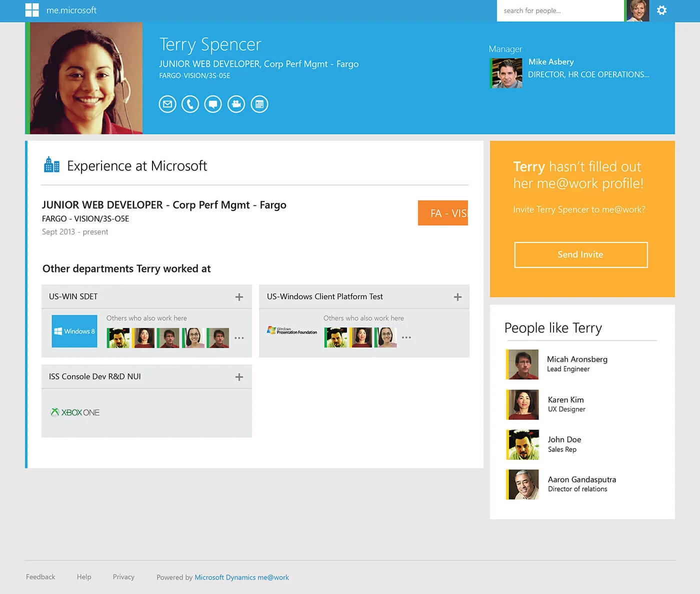Show more people in Client Platform Test ellipsis

pyautogui.click(x=406, y=337)
